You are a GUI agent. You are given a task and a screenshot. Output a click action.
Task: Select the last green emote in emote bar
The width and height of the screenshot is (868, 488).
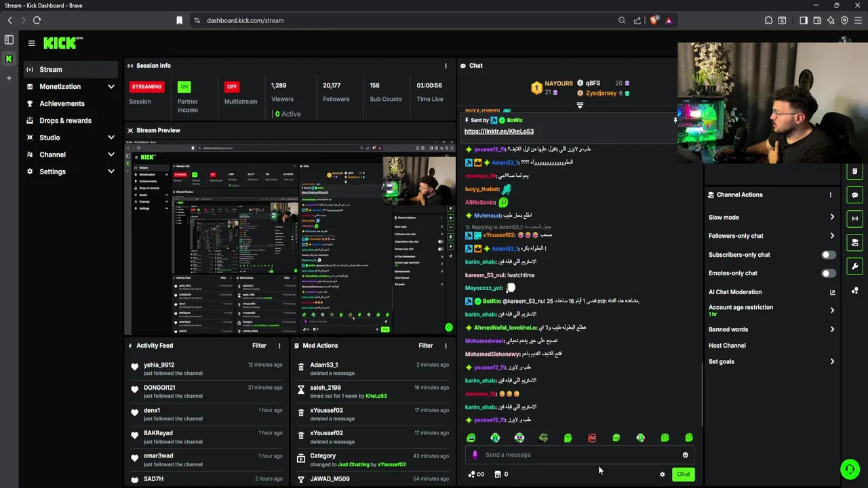[689, 438]
